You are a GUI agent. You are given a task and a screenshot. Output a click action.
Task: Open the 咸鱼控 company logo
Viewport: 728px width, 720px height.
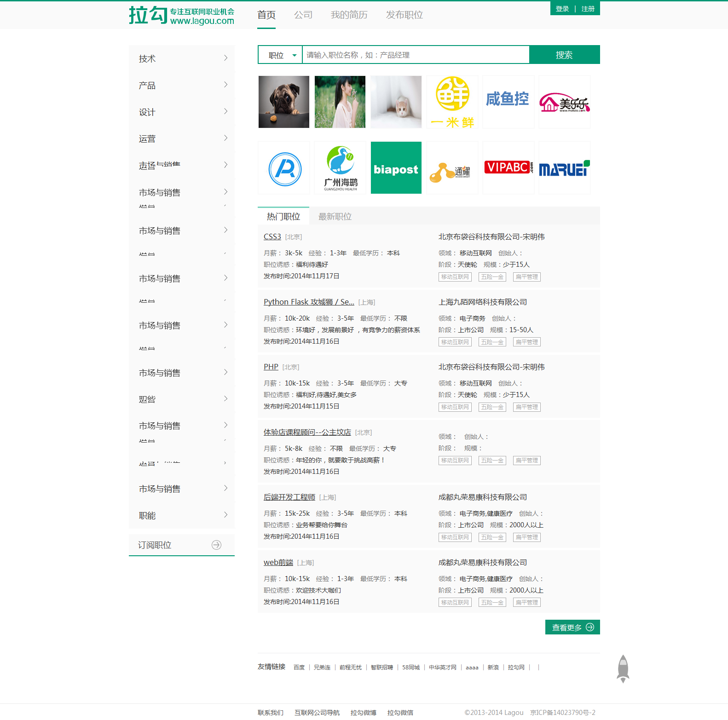pyautogui.click(x=508, y=102)
